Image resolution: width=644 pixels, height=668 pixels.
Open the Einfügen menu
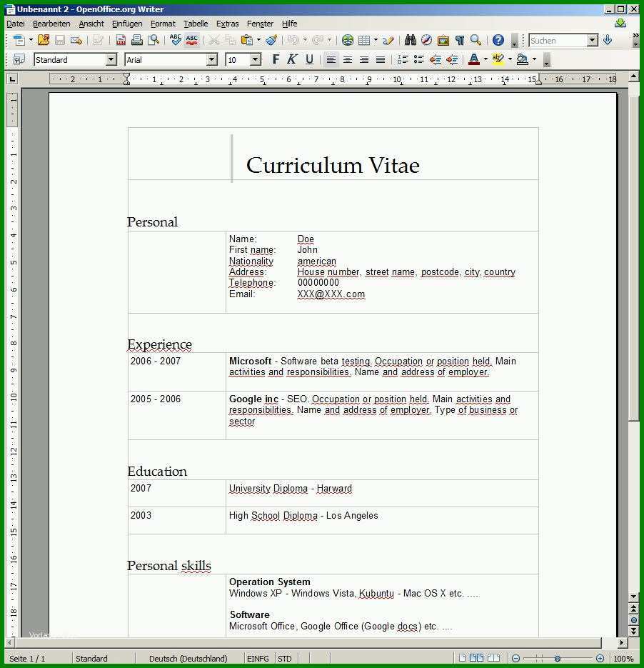pyautogui.click(x=127, y=24)
